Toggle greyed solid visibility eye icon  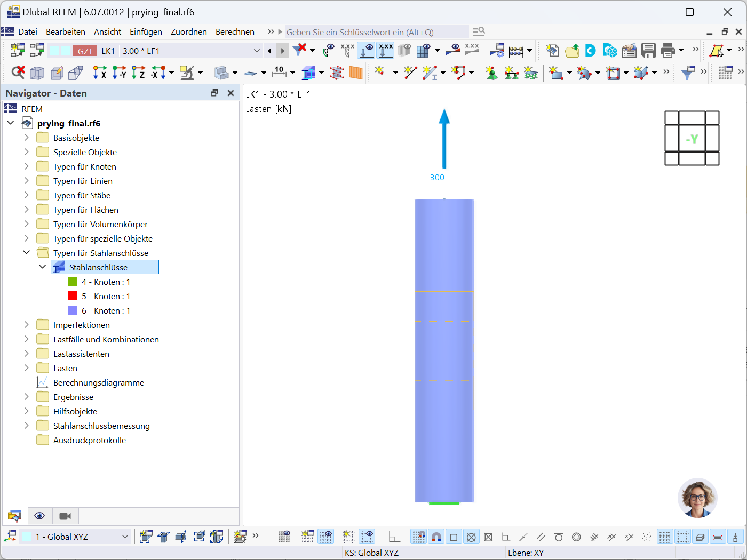click(x=404, y=51)
